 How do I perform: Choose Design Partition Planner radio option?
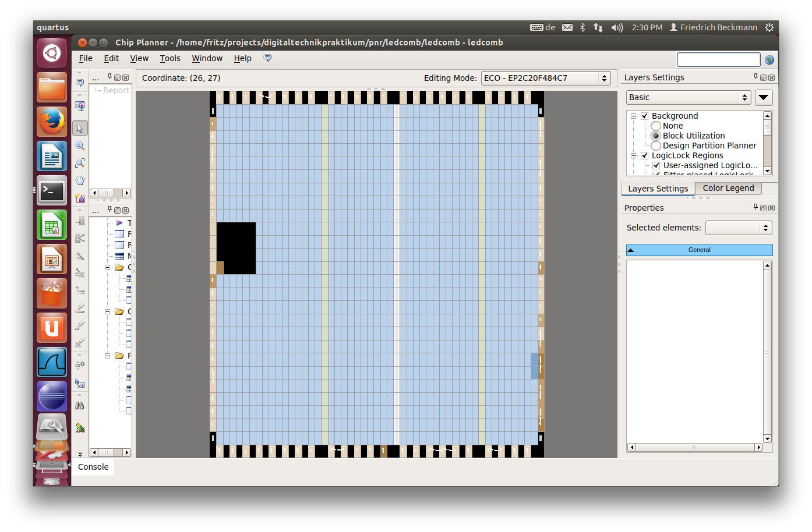click(x=656, y=146)
